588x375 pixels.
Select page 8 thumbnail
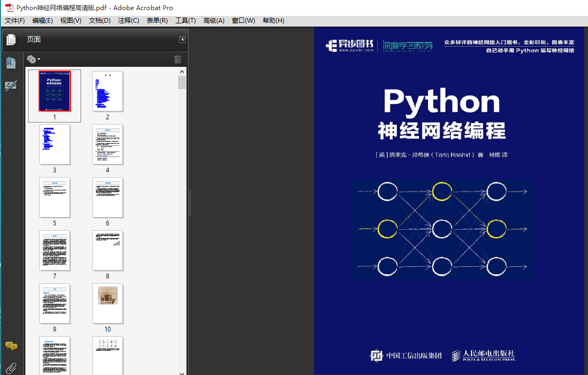pos(108,250)
